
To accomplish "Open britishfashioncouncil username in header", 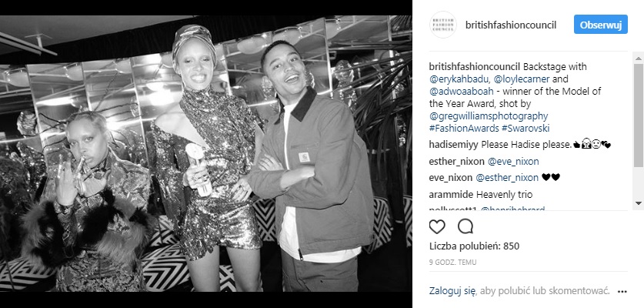I will 511,25.
